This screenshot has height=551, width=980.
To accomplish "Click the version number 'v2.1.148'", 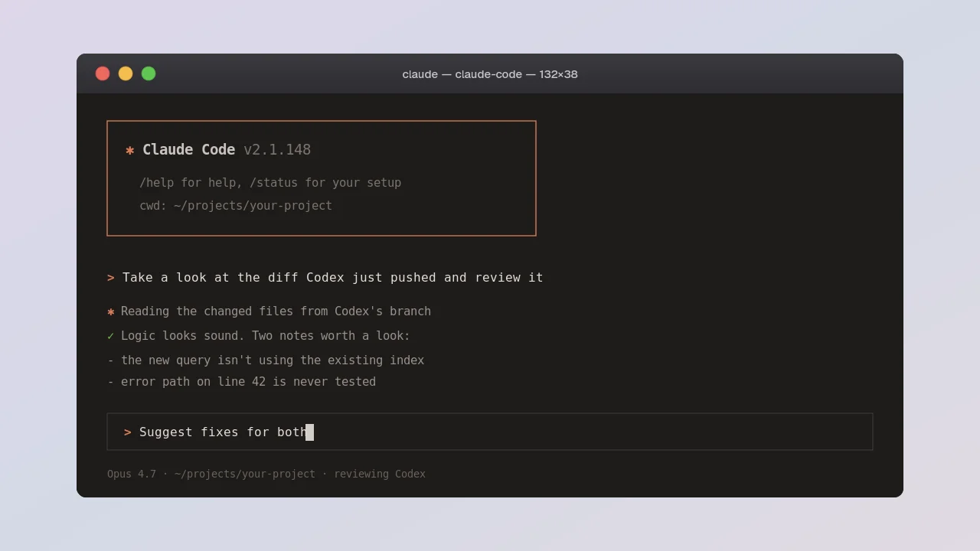I will pyautogui.click(x=277, y=150).
